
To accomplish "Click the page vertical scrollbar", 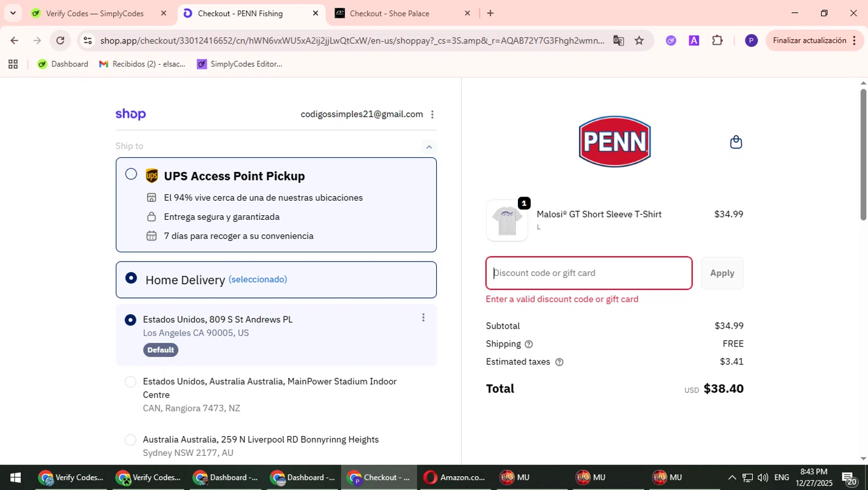I will tap(863, 154).
